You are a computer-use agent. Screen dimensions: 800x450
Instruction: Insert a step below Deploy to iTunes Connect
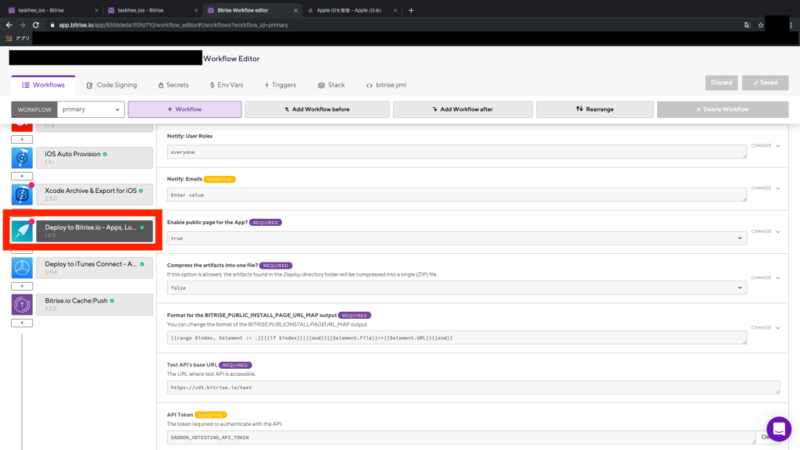tap(22, 286)
